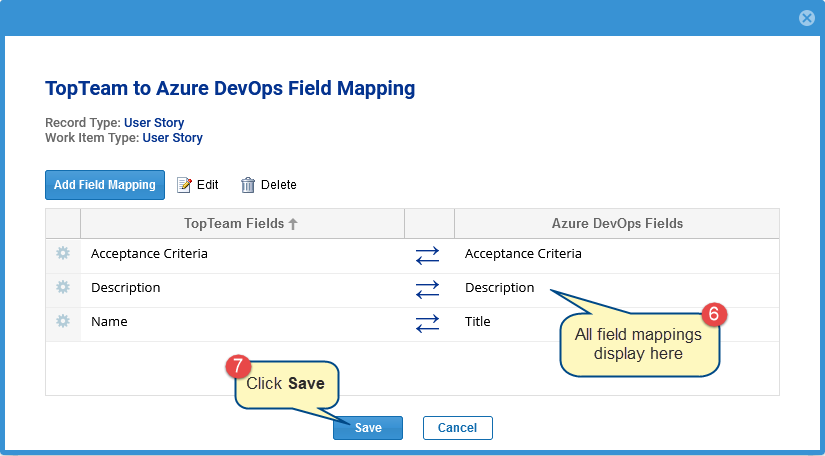Select TopTeam field Acceptance Criteria cell
825x456 pixels.
pyautogui.click(x=242, y=256)
